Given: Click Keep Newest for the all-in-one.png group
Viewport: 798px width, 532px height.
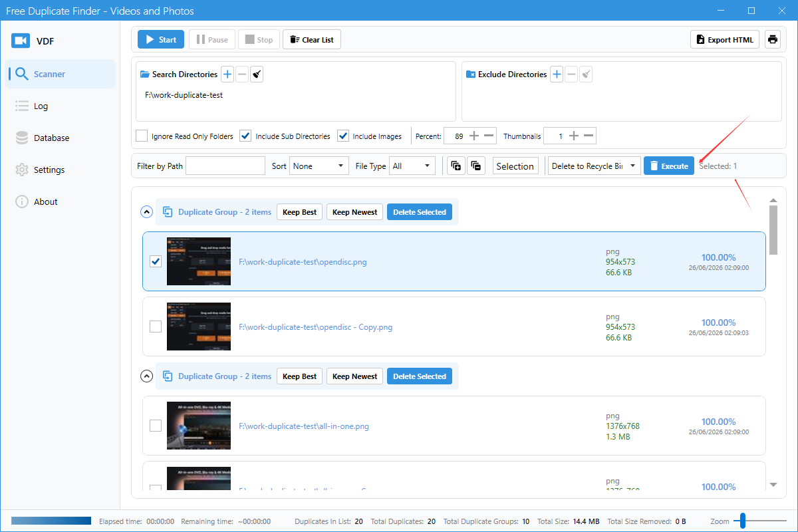Looking at the screenshot, I should coord(354,376).
